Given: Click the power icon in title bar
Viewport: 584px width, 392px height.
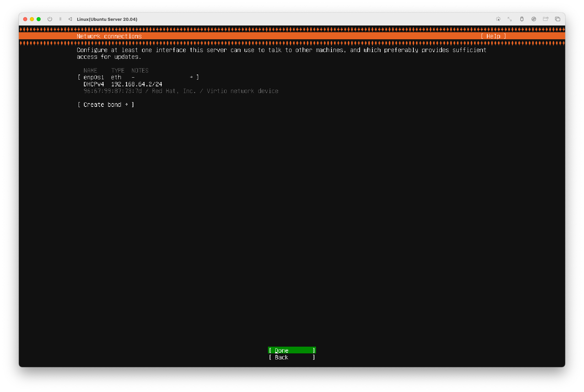Looking at the screenshot, I should click(x=50, y=19).
